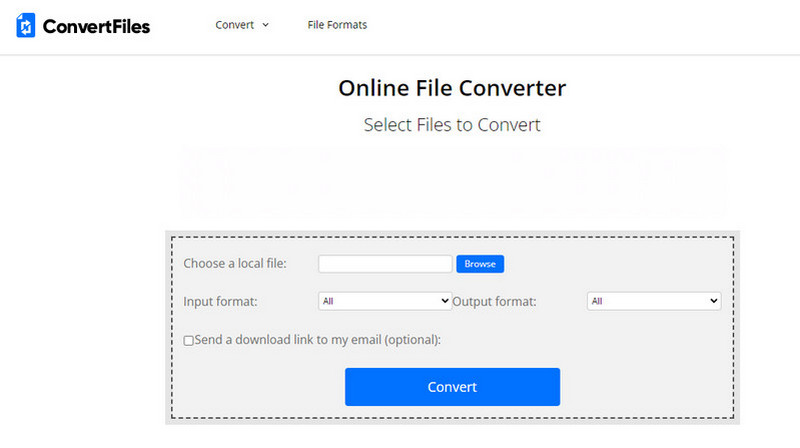Click the ConvertFiles brand name text

coord(96,26)
